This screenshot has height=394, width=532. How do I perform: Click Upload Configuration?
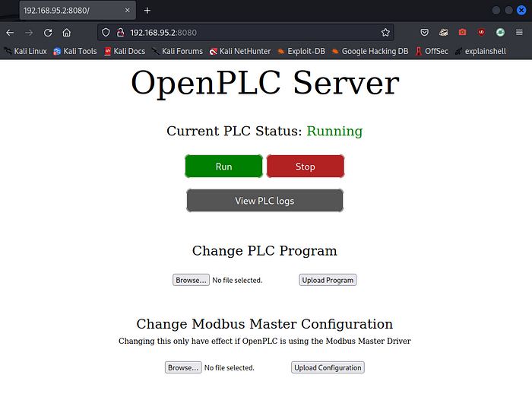click(x=328, y=367)
